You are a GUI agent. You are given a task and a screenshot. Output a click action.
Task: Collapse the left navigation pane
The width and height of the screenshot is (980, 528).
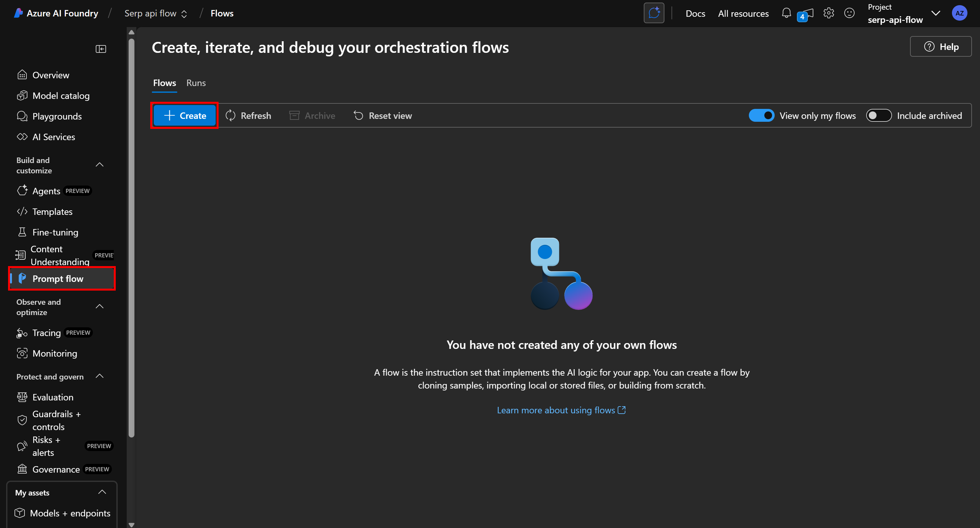[101, 49]
